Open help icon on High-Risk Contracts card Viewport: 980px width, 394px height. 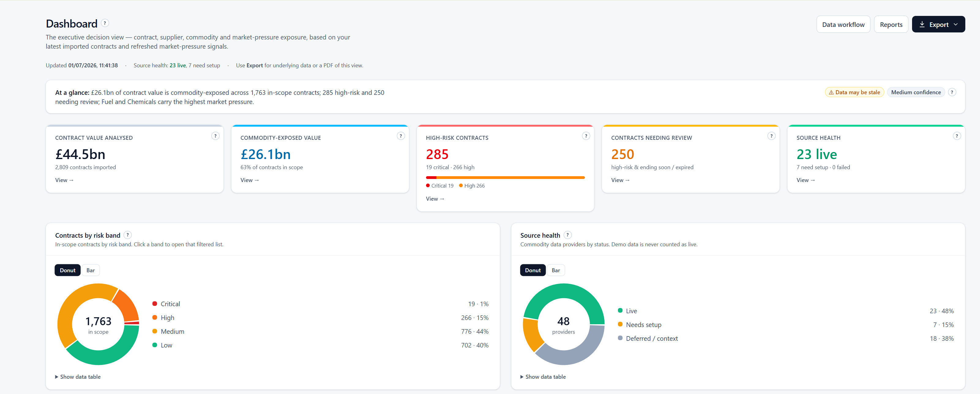coord(586,136)
